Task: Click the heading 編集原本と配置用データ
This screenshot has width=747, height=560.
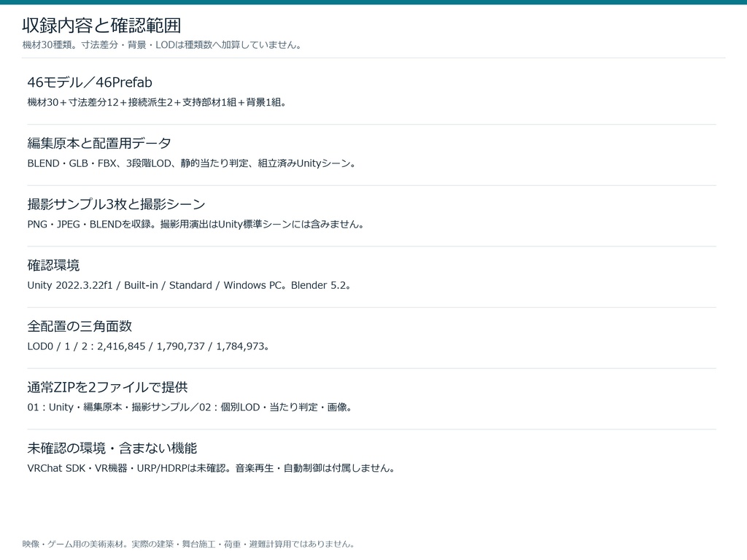Action: [99, 144]
